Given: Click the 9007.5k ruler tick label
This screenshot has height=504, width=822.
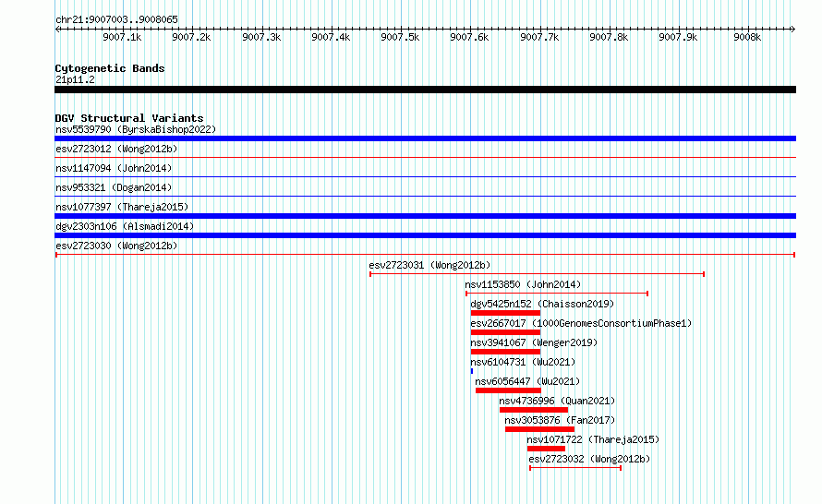Looking at the screenshot, I should click(400, 37).
